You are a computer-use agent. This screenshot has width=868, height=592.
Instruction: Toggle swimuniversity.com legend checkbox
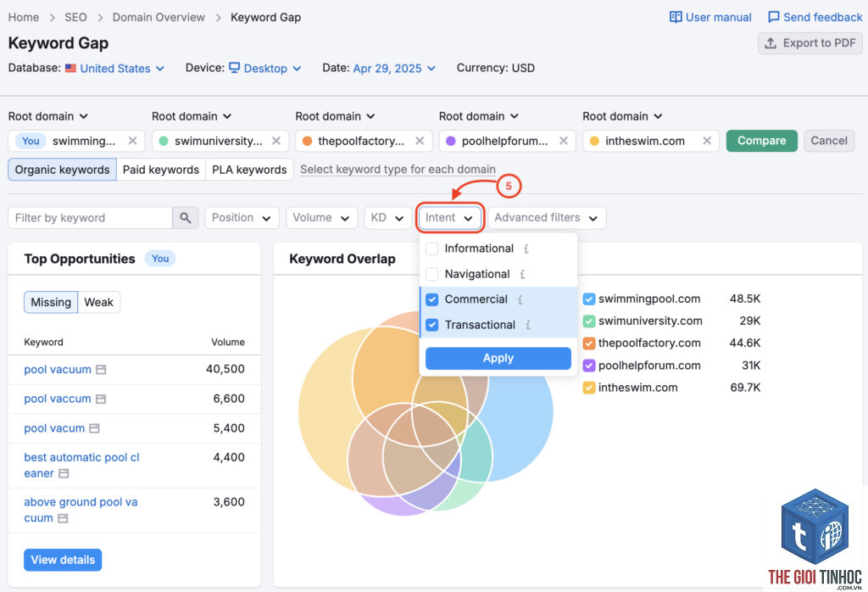pos(589,321)
